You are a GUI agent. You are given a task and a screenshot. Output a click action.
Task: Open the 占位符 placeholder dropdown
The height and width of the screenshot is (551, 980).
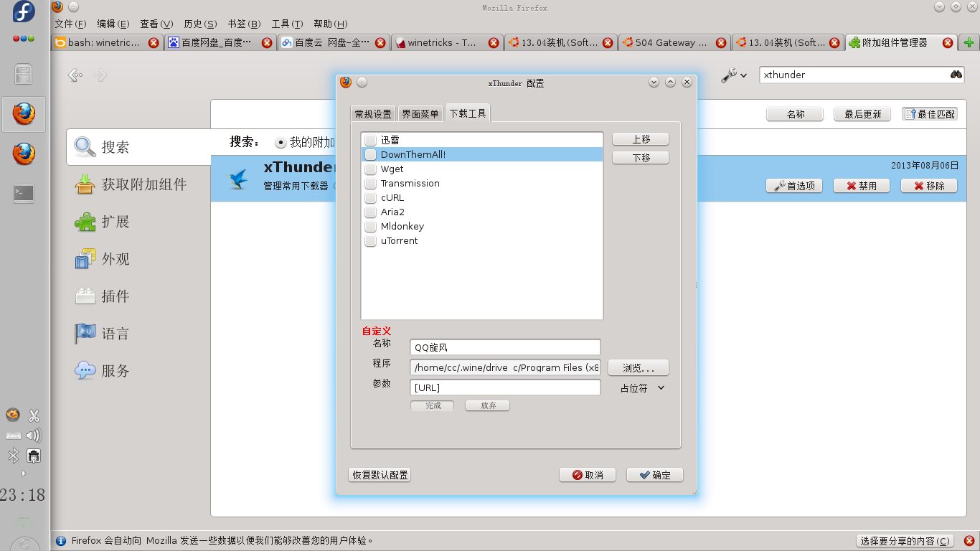(x=643, y=388)
